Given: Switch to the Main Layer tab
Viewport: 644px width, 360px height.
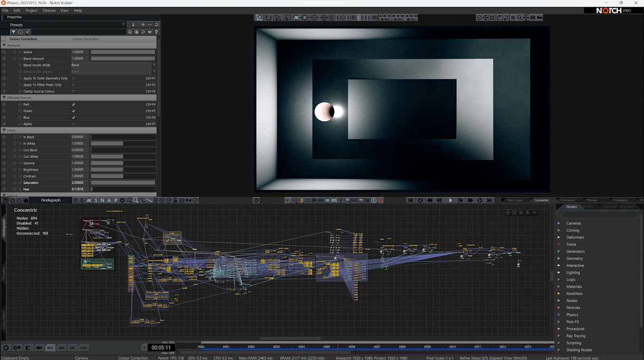Looking at the screenshot, I should 515,200.
